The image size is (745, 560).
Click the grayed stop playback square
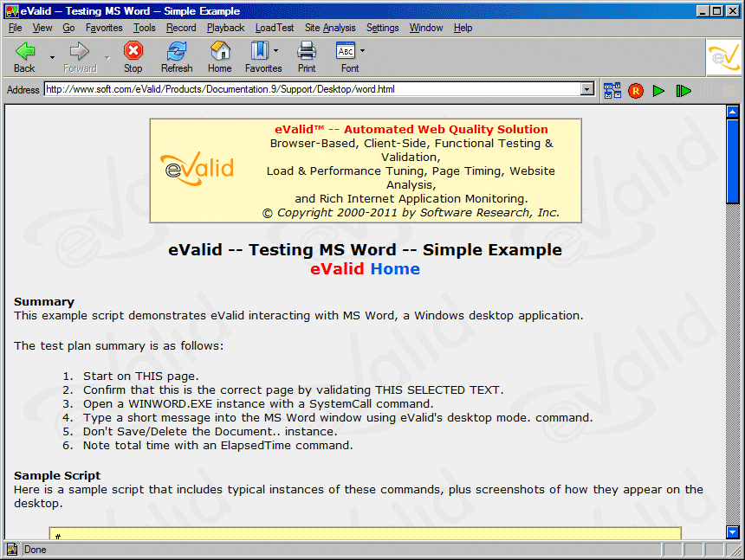pyautogui.click(x=729, y=91)
